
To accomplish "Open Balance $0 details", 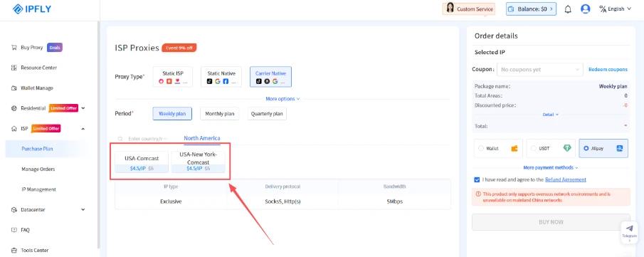I will [x=531, y=9].
